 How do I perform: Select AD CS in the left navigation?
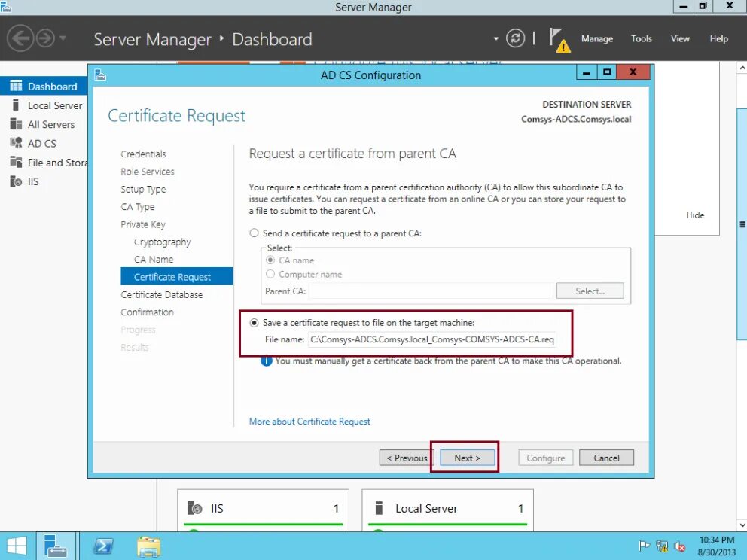point(44,143)
